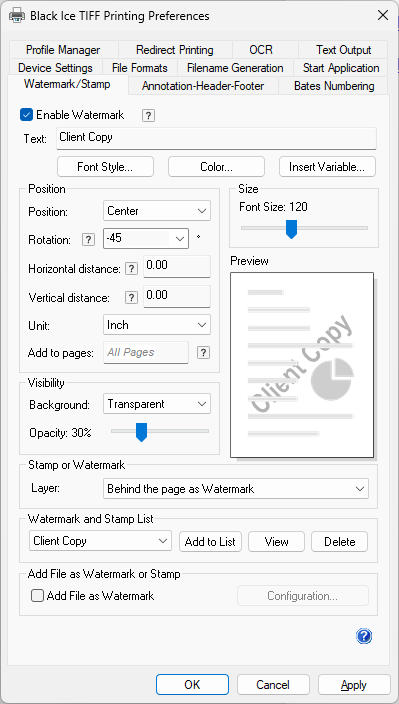Image resolution: width=399 pixels, height=704 pixels.
Task: Click the View button
Action: pos(276,541)
